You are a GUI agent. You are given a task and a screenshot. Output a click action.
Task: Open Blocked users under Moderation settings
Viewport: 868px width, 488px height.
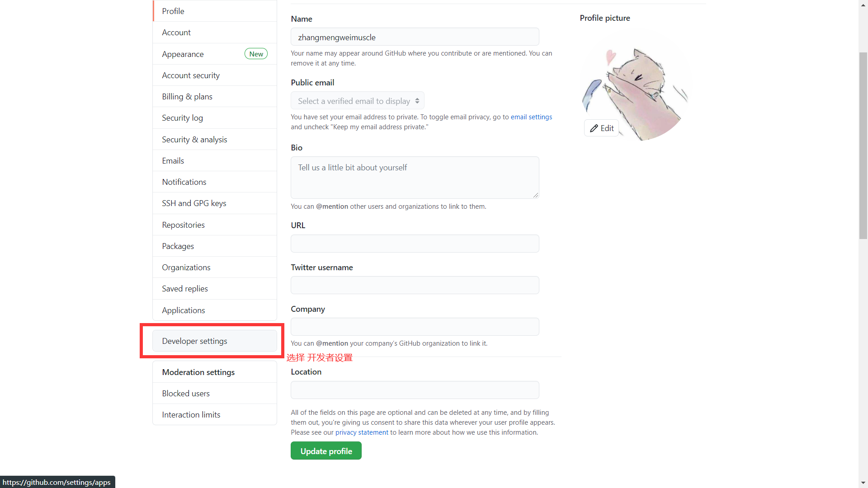pyautogui.click(x=214, y=393)
